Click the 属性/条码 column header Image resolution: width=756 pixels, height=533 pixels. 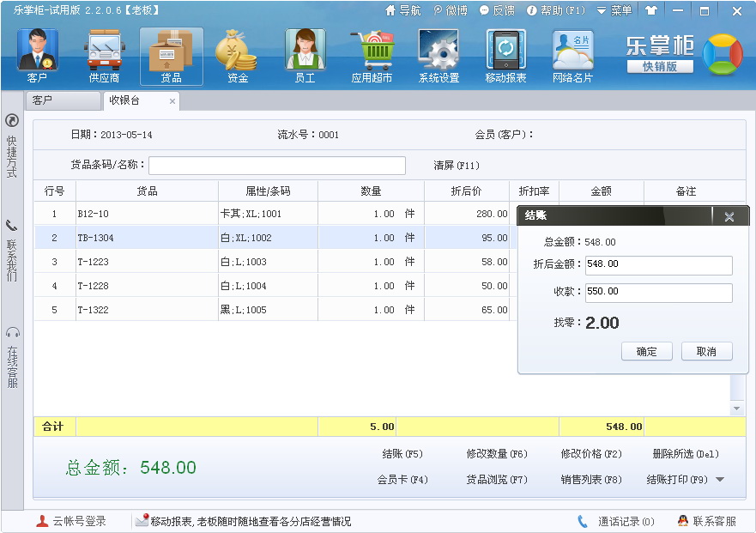(x=268, y=191)
